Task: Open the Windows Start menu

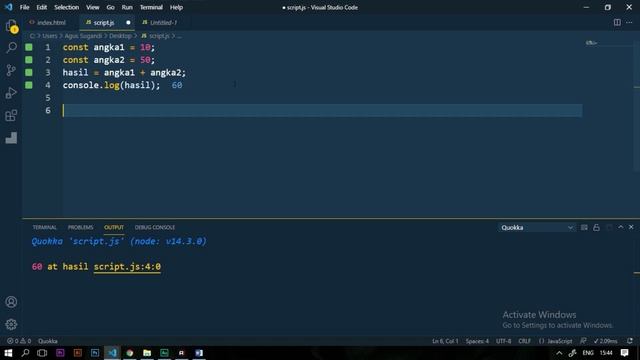Action: pos(8,353)
